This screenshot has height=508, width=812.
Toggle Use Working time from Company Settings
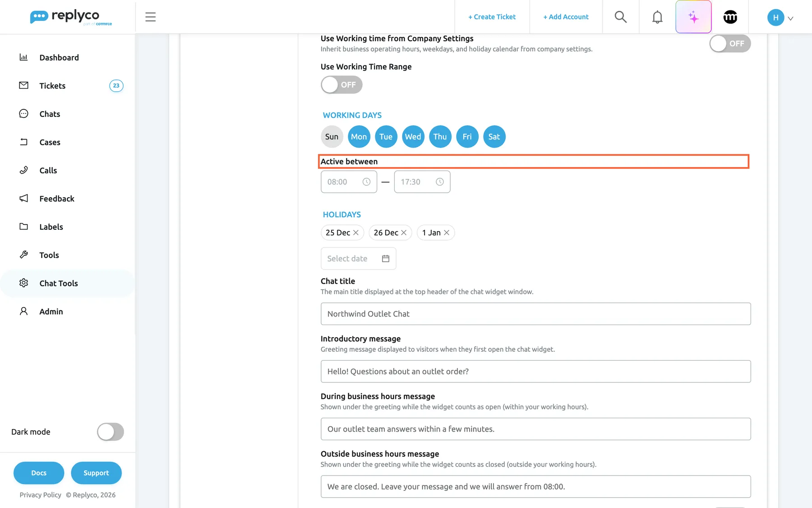click(730, 43)
